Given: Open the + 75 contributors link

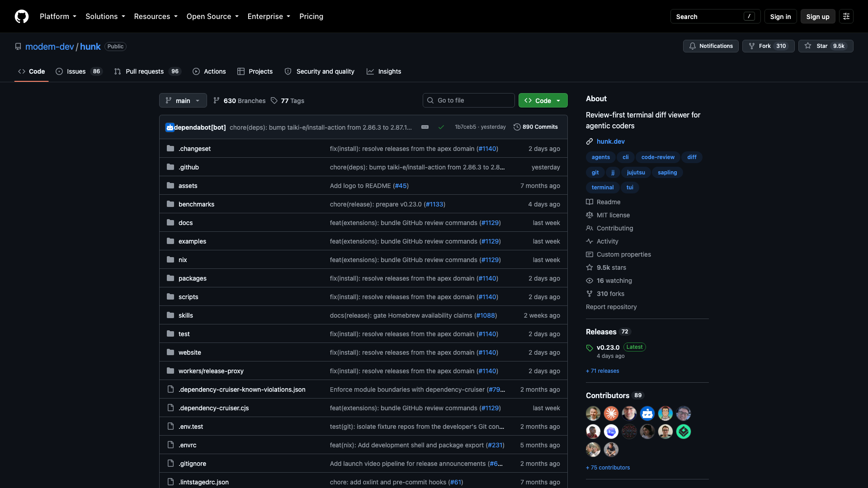Looking at the screenshot, I should [608, 468].
